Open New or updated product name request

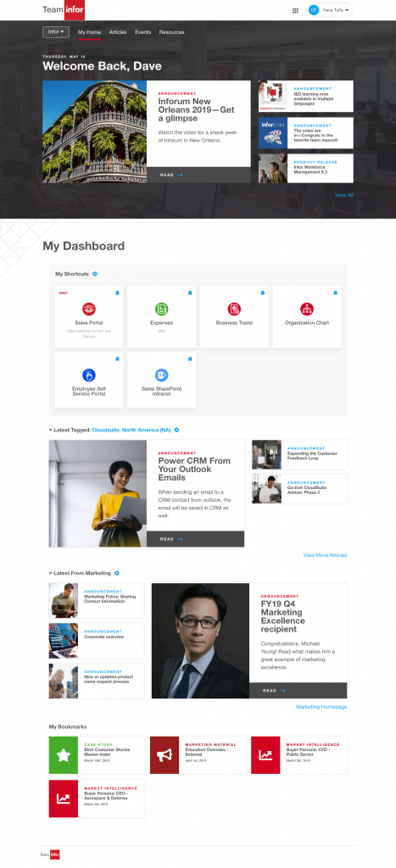(97, 681)
